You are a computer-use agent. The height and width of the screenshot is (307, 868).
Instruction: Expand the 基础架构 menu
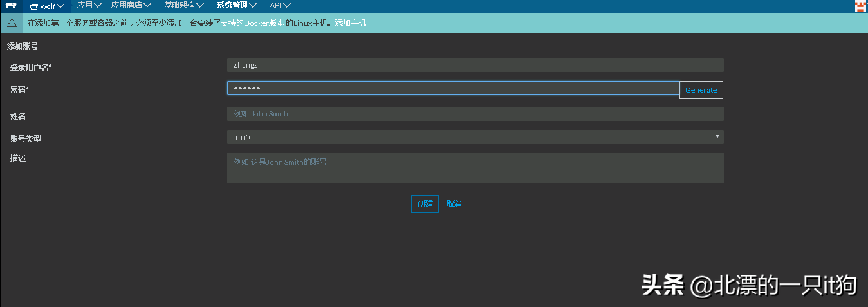(183, 5)
